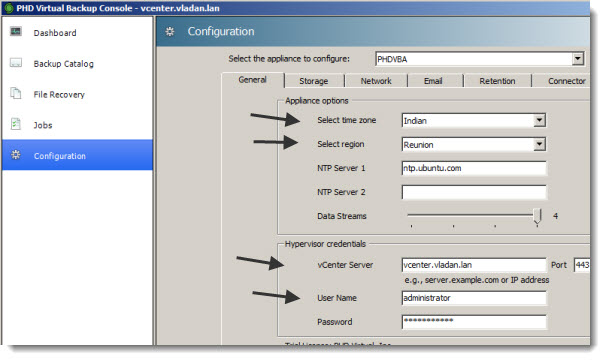Expand the region dropdown arrow
This screenshot has width=605, height=360.
539,144
